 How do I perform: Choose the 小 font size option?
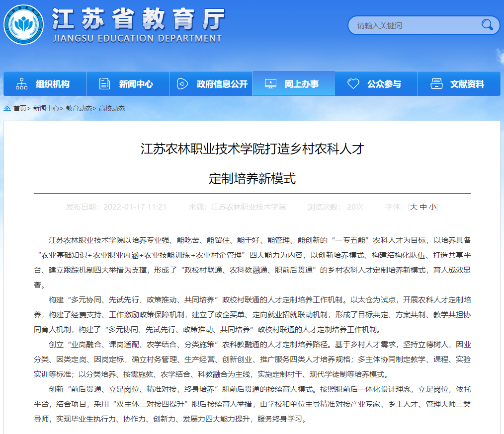(432, 207)
